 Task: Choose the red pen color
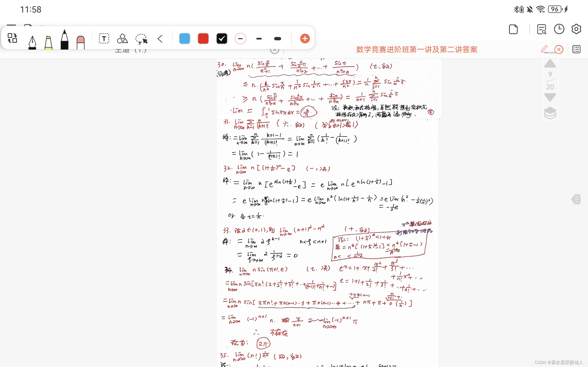pos(203,39)
